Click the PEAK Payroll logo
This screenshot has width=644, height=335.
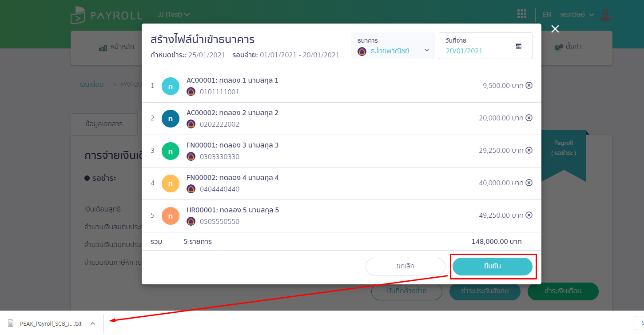pos(106,15)
